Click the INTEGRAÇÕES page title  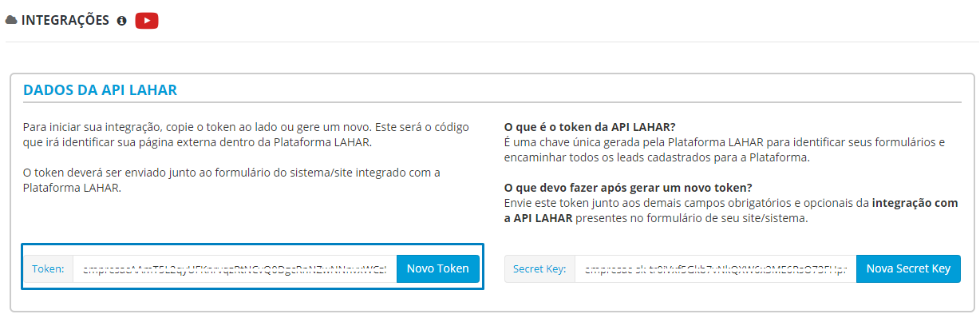65,21
